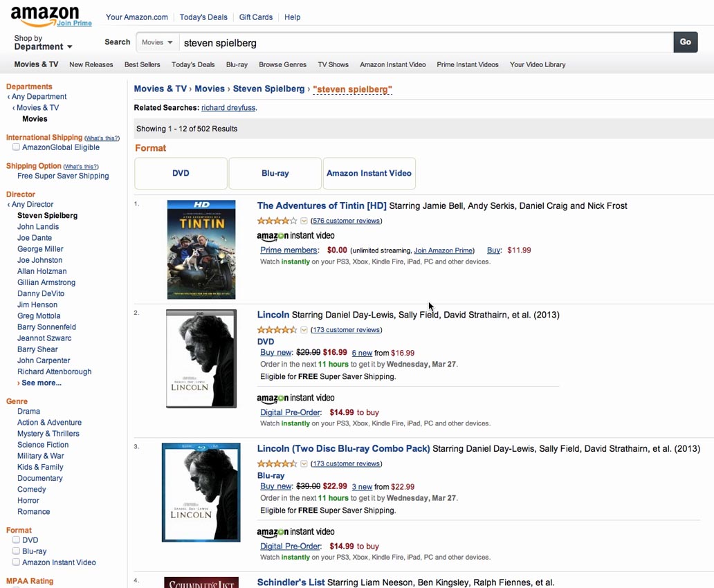Open 576 customer reviews link

click(346, 221)
